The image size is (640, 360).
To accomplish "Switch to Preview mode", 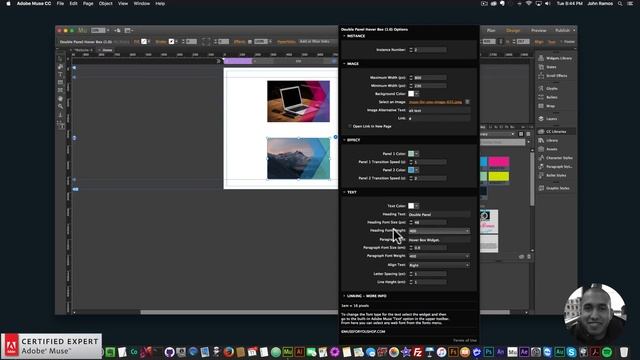I will click(x=539, y=31).
